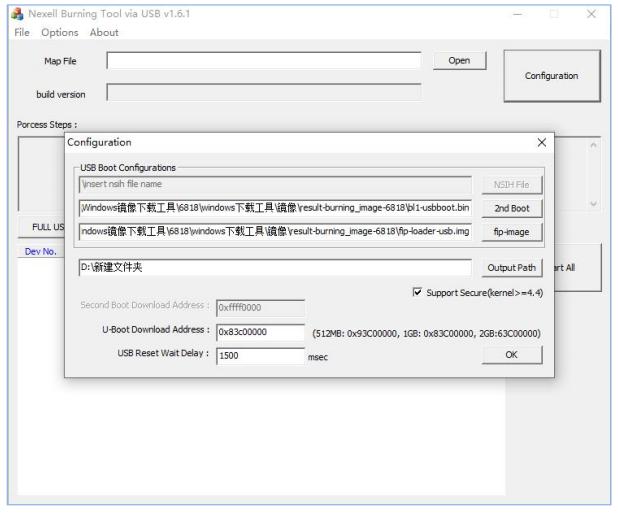Close the Nexell Burning Tool window
This screenshot has width=618, height=513.
[591, 14]
